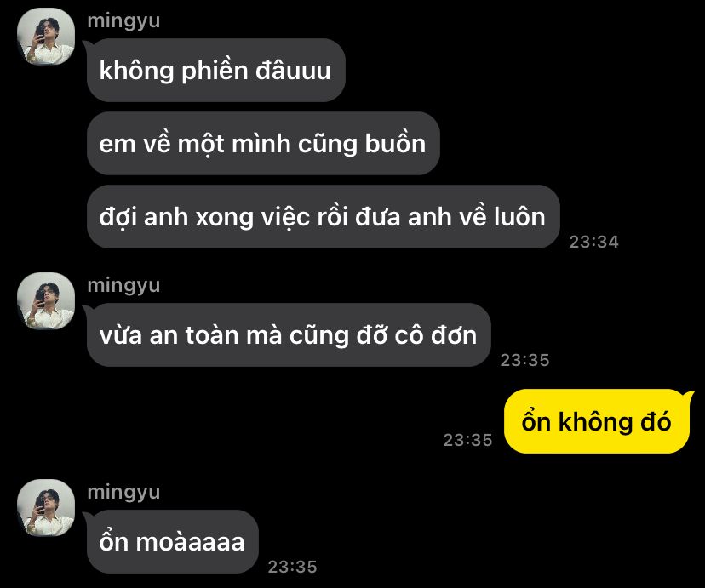
Task: Tap the "em về một mình cũng buồn" message
Action: pyautogui.click(x=263, y=144)
